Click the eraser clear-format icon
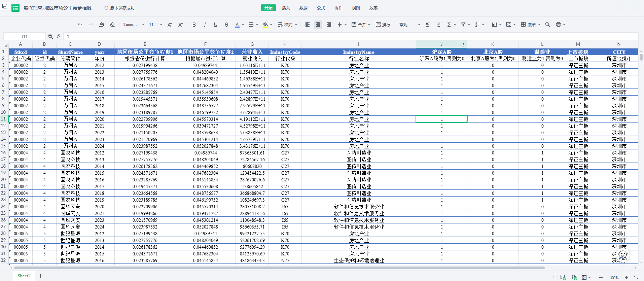Viewport: 644px width, 281px height. (x=112, y=25)
